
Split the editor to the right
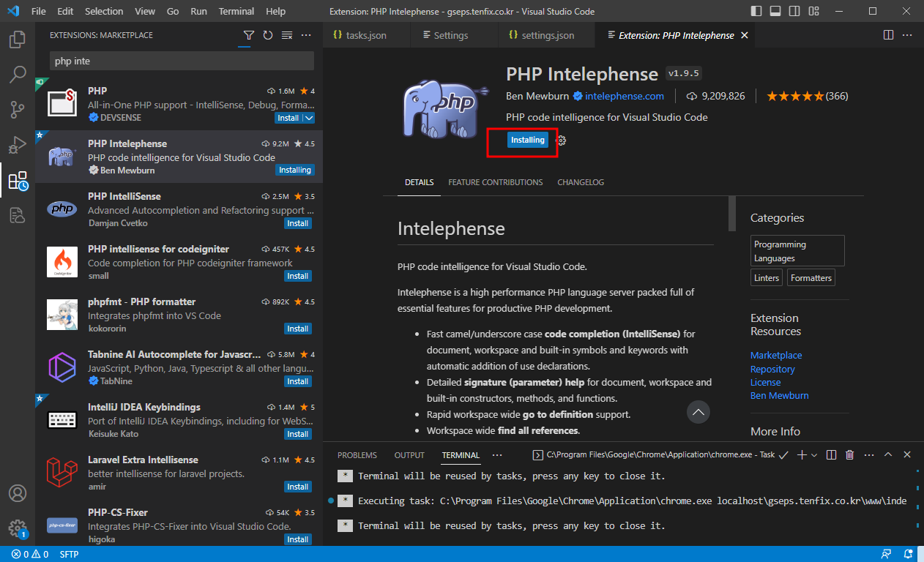[x=888, y=35]
